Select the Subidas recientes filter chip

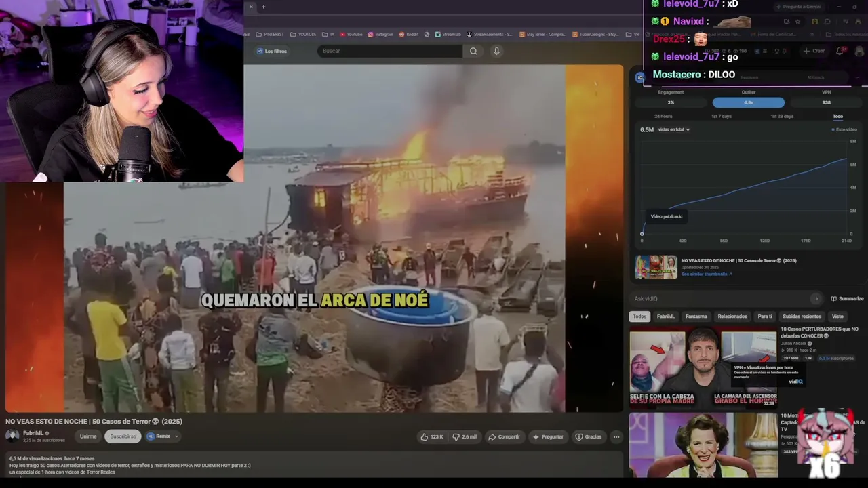[x=802, y=317]
